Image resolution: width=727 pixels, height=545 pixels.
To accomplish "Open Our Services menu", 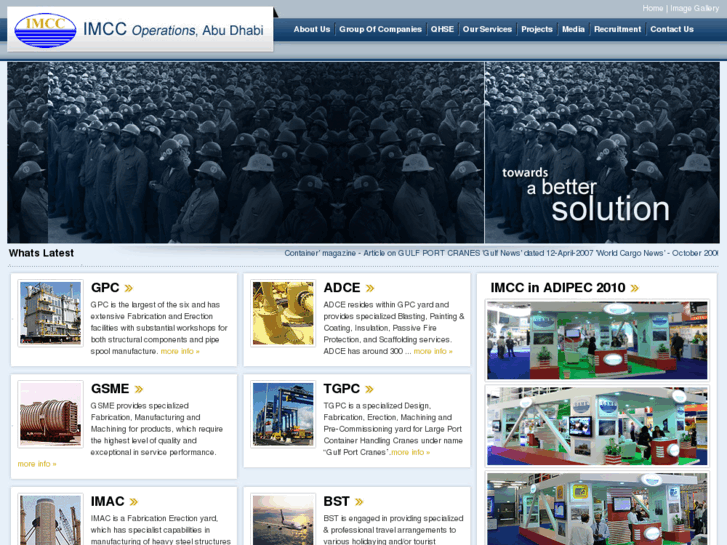I will [x=487, y=29].
